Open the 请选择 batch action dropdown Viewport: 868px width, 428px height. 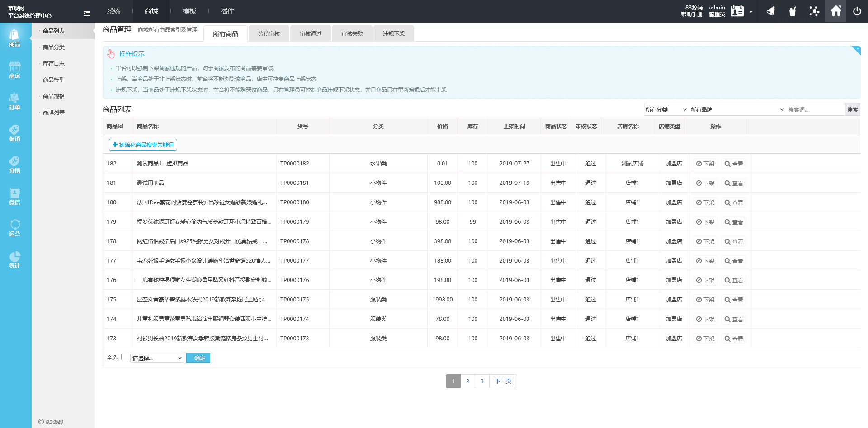point(157,358)
